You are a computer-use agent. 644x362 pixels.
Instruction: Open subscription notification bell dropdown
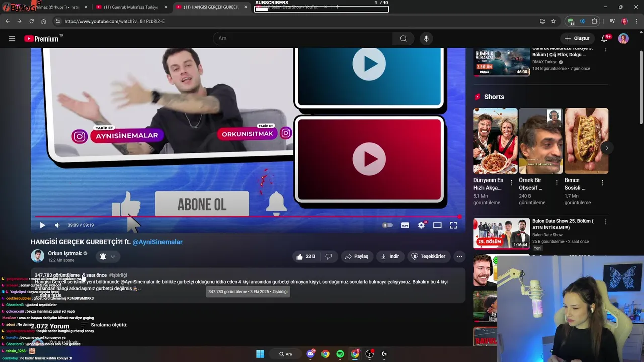(x=108, y=256)
